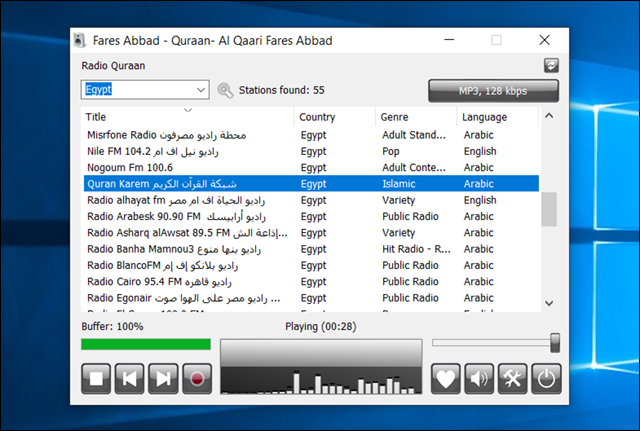Click the Islamic genre cell

[x=399, y=184]
